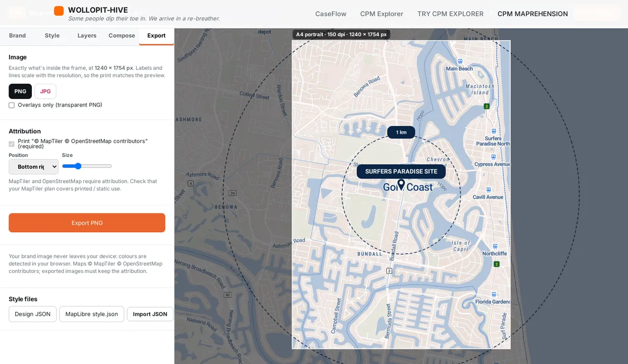Click the Macintosh Island map label
The width and height of the screenshot is (628, 364).
[480, 89]
